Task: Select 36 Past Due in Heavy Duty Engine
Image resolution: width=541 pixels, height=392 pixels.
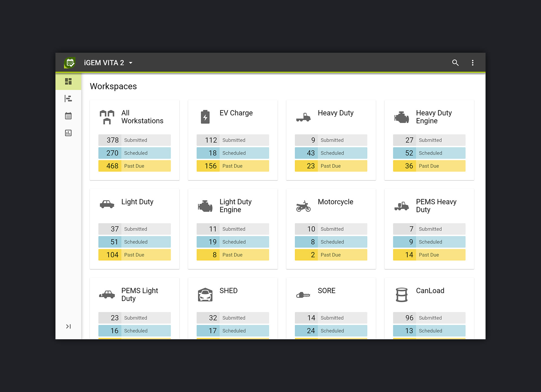Action: [x=429, y=166]
